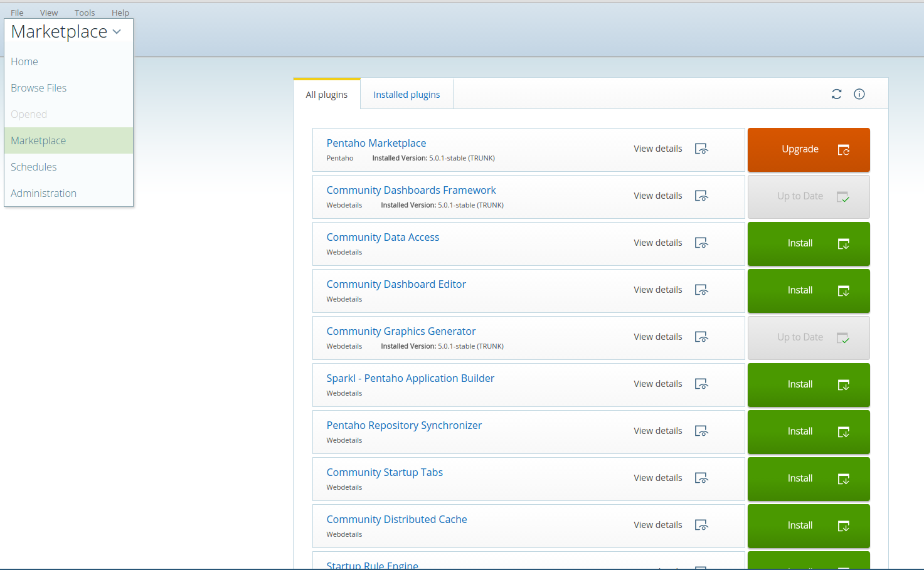The height and width of the screenshot is (570, 924).
Task: Click View details text for Community Data Access
Action: pos(657,243)
